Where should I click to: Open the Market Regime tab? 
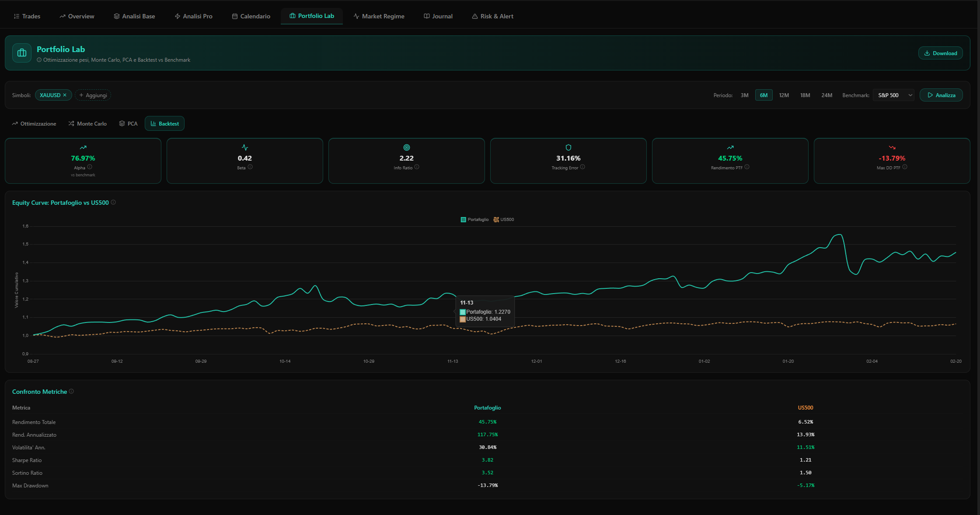click(x=379, y=16)
